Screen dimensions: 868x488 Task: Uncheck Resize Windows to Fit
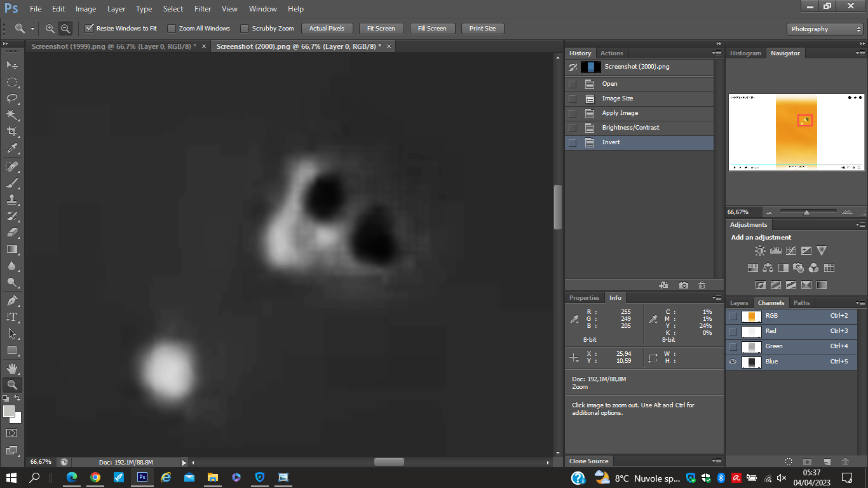click(x=90, y=29)
